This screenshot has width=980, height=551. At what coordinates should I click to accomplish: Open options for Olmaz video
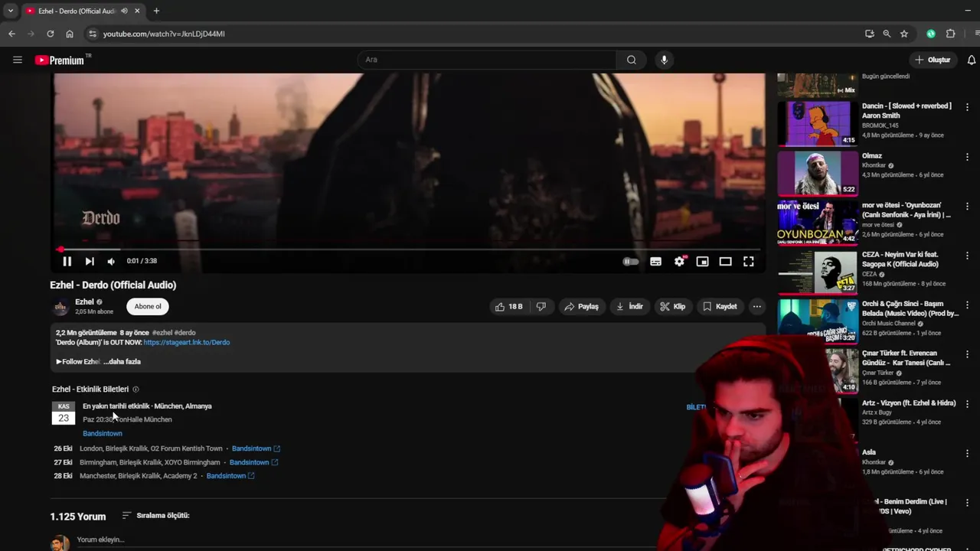(967, 156)
